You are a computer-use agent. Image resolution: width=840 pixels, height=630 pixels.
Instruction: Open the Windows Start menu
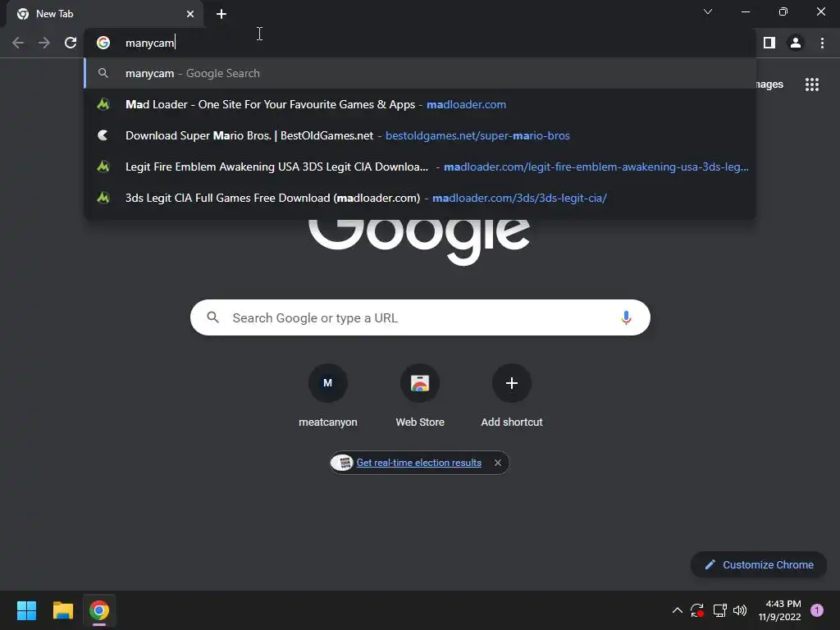tap(26, 610)
